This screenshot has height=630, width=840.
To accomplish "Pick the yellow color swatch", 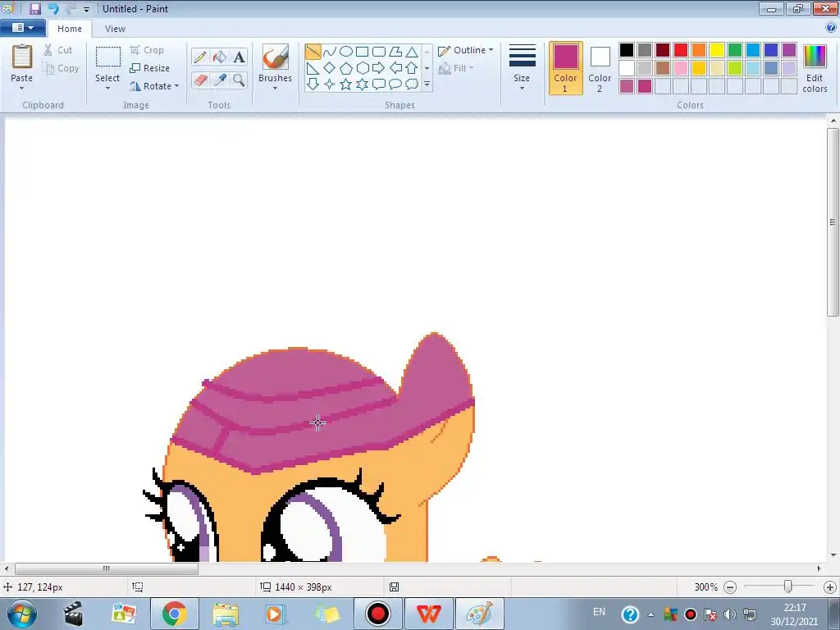I will coord(717,50).
